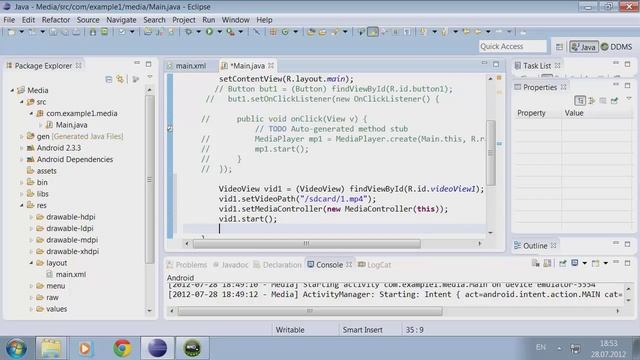Viewport: 640px width, 360px height.
Task: Click the editor vertical scrollbar thumb
Action: (491, 153)
